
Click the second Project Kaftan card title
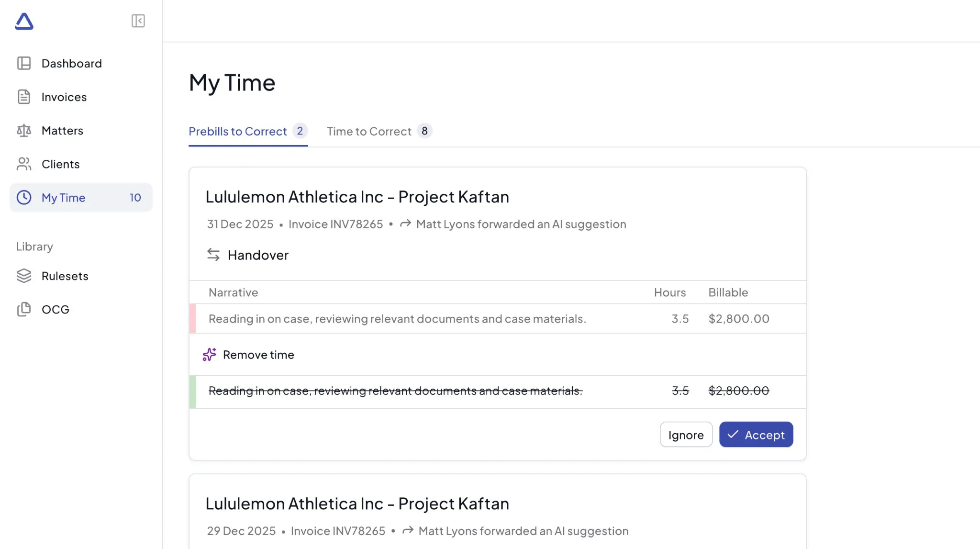point(357,504)
